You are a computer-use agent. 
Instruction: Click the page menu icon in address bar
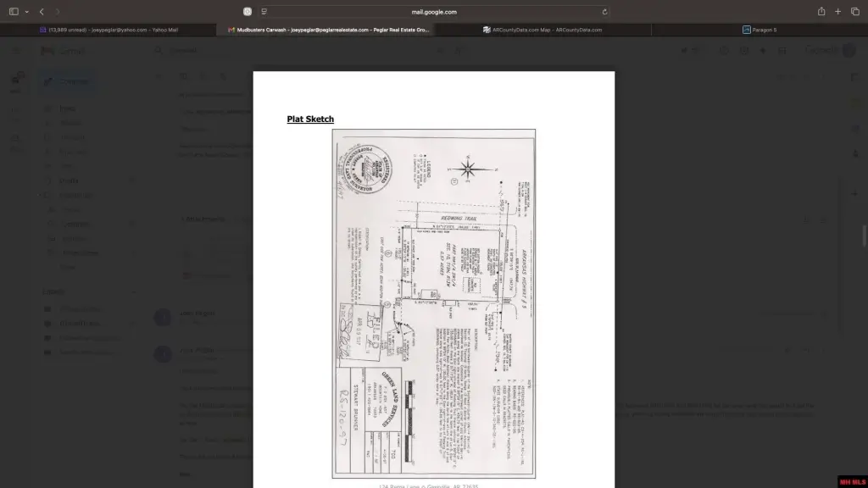click(x=264, y=12)
